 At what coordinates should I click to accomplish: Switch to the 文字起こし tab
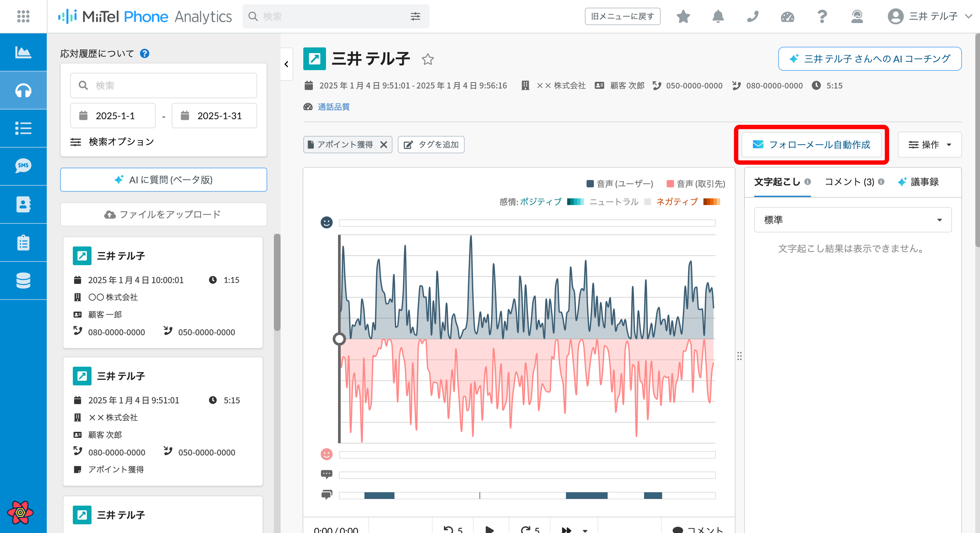pyautogui.click(x=777, y=182)
